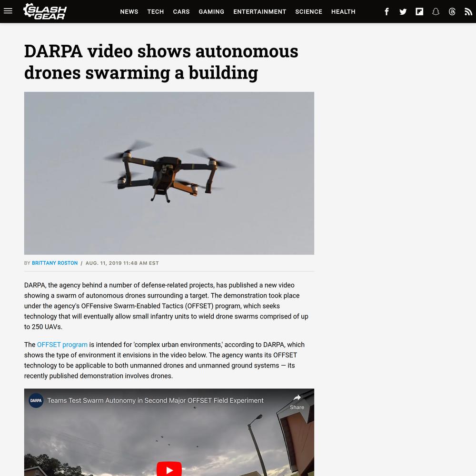Image resolution: width=476 pixels, height=476 pixels.
Task: Open the Gaming section
Action: click(211, 11)
